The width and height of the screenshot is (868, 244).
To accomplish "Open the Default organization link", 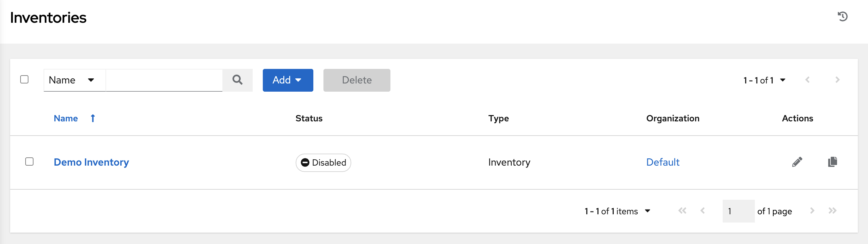I will click(x=662, y=162).
